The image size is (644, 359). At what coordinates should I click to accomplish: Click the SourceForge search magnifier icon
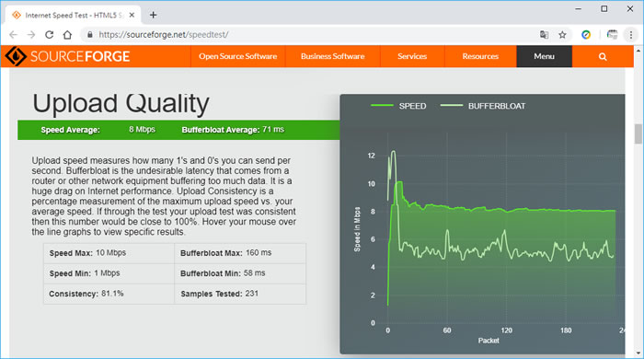pyautogui.click(x=603, y=57)
